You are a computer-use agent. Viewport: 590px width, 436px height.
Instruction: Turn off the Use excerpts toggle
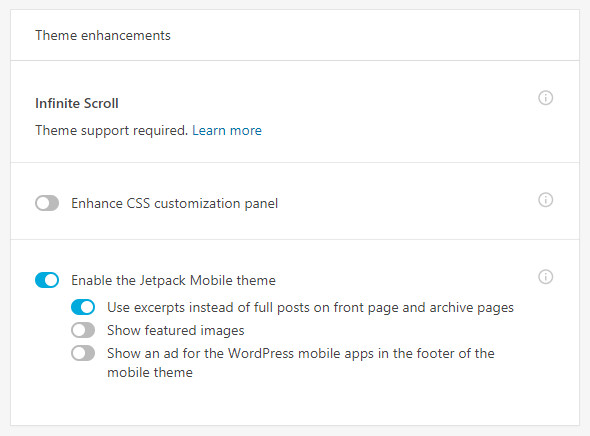[83, 307]
